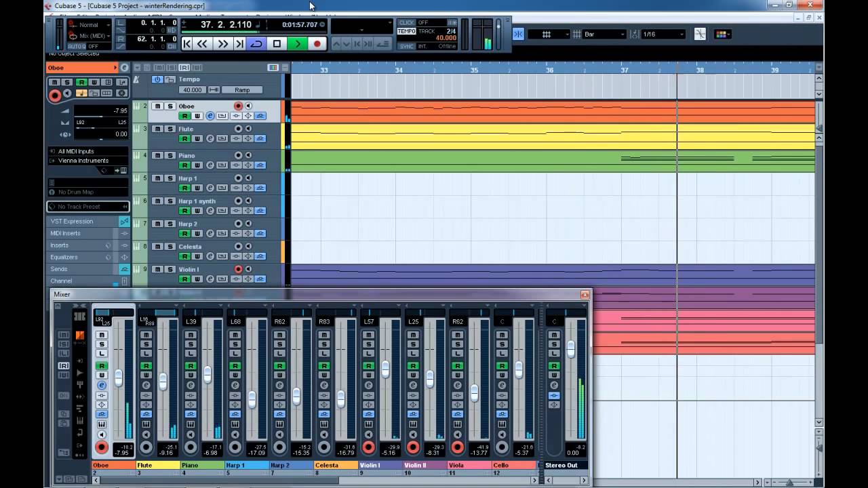Select the Stereo Out channel label in Mixer
This screenshot has height=488, width=868.
click(x=565, y=466)
